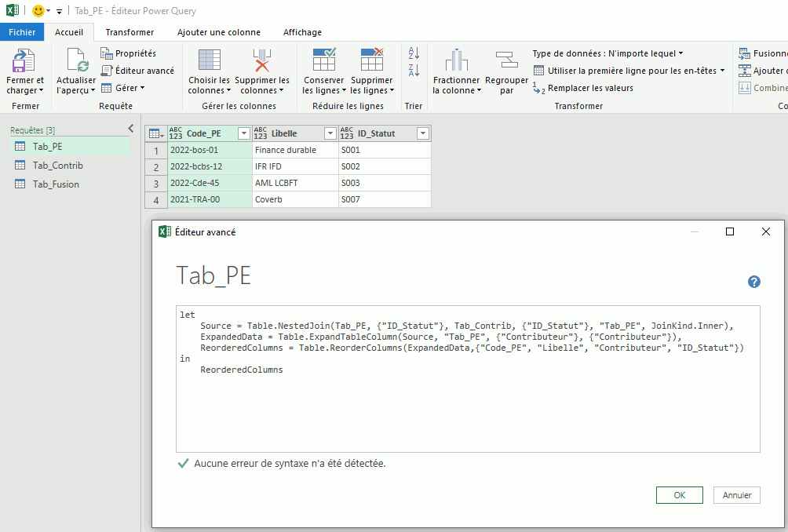Open the Libelle column filter dropdown
788x532 pixels.
tap(329, 133)
